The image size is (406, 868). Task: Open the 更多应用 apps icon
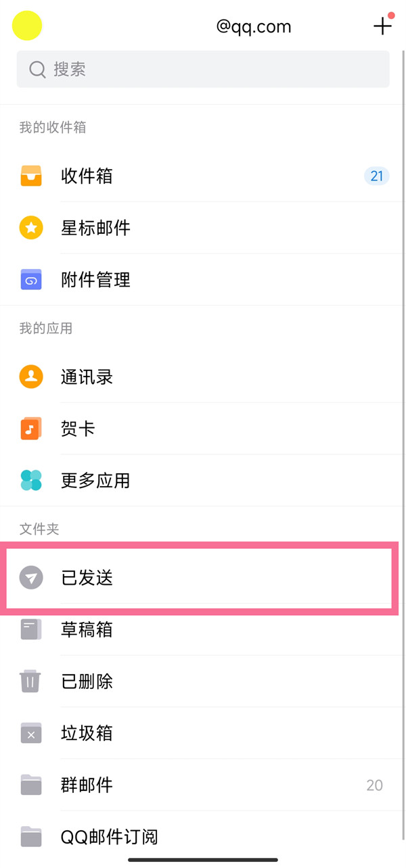[x=30, y=481]
